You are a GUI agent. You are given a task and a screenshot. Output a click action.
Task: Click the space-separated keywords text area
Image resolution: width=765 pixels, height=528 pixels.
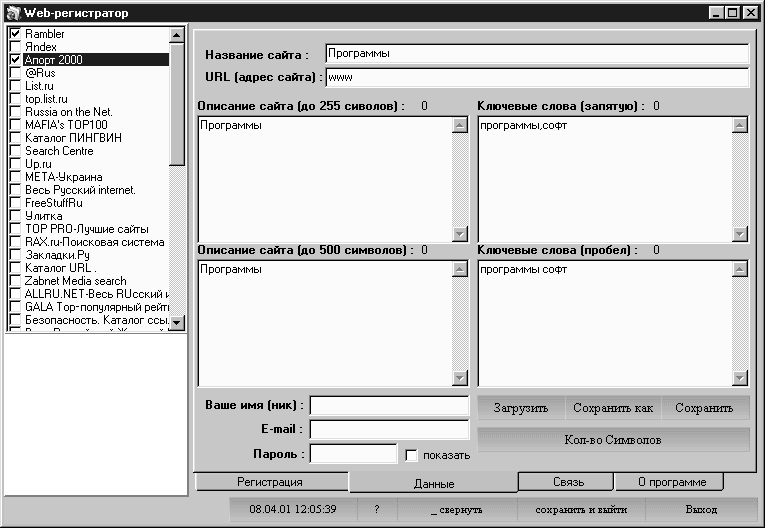pyautogui.click(x=605, y=323)
